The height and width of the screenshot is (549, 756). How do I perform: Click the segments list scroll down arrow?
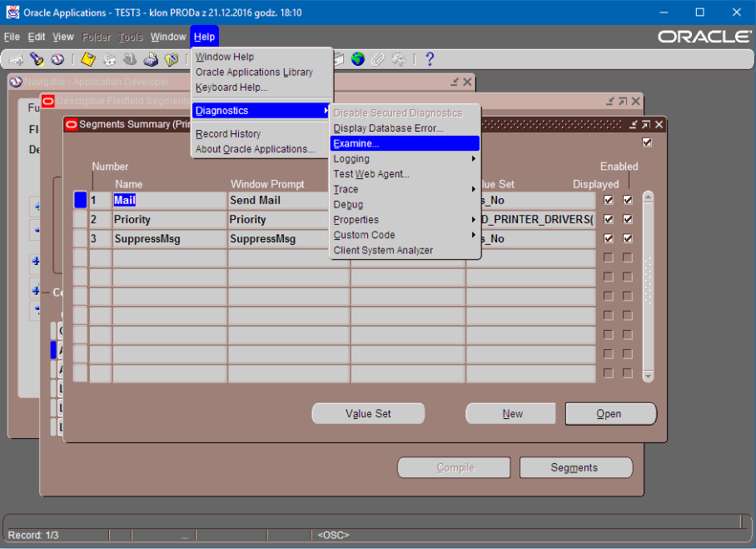649,377
